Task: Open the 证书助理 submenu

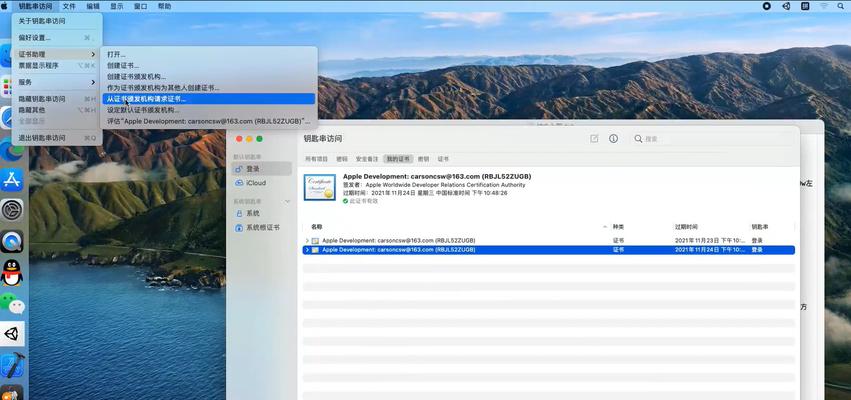Action: (57, 54)
